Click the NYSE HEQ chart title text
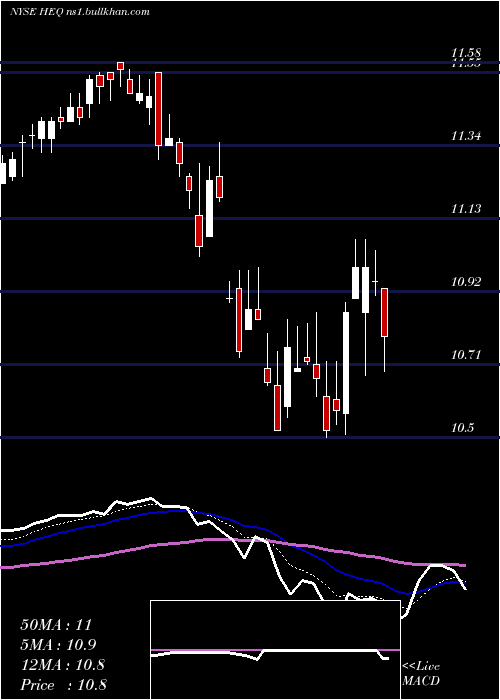Viewport: 500px width, 700px height. tap(79, 12)
